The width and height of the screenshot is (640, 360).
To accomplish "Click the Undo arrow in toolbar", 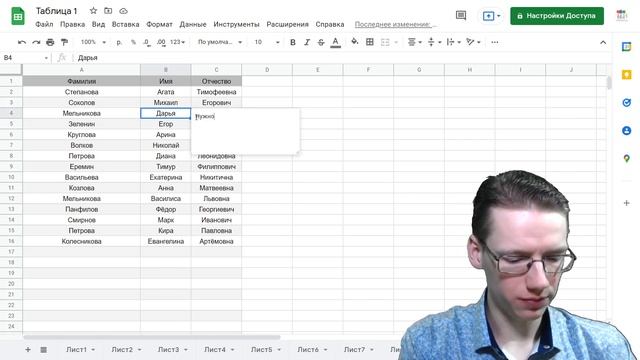I will coord(22,42).
